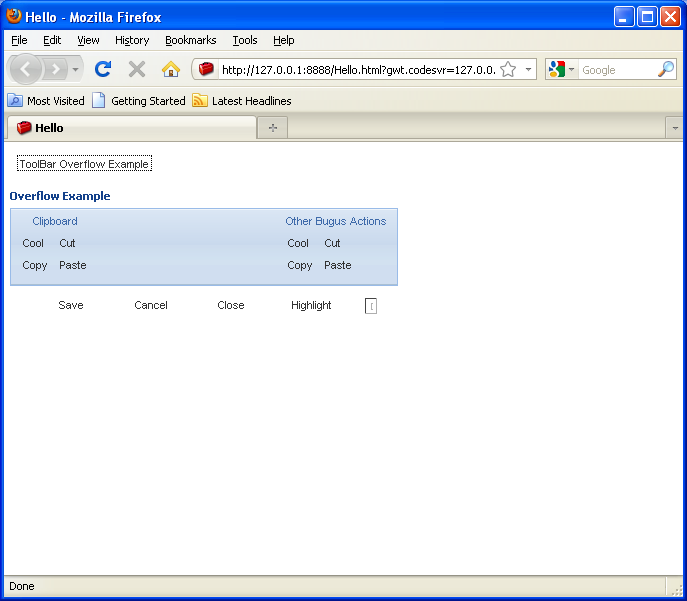Open the File menu
The image size is (687, 601).
19,40
